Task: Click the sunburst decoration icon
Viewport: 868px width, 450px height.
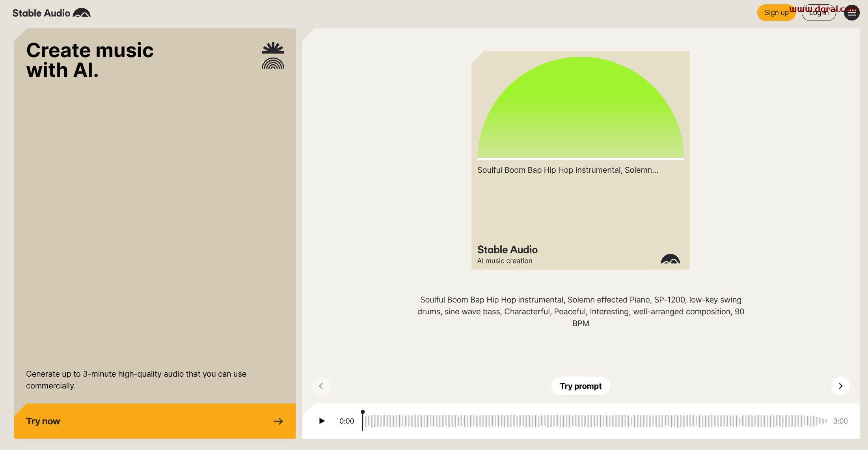Action: click(272, 48)
